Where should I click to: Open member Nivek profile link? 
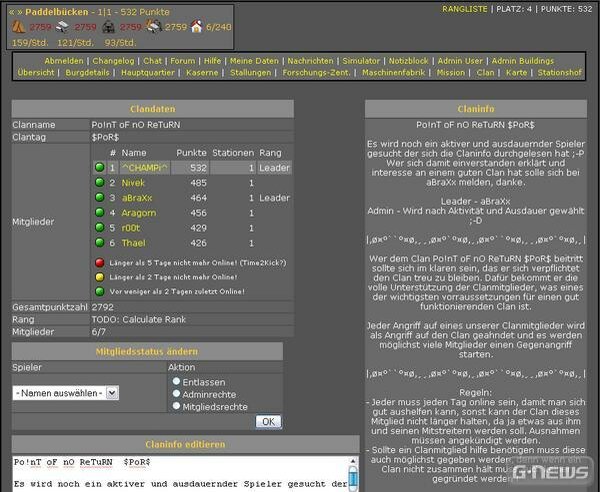tap(133, 183)
